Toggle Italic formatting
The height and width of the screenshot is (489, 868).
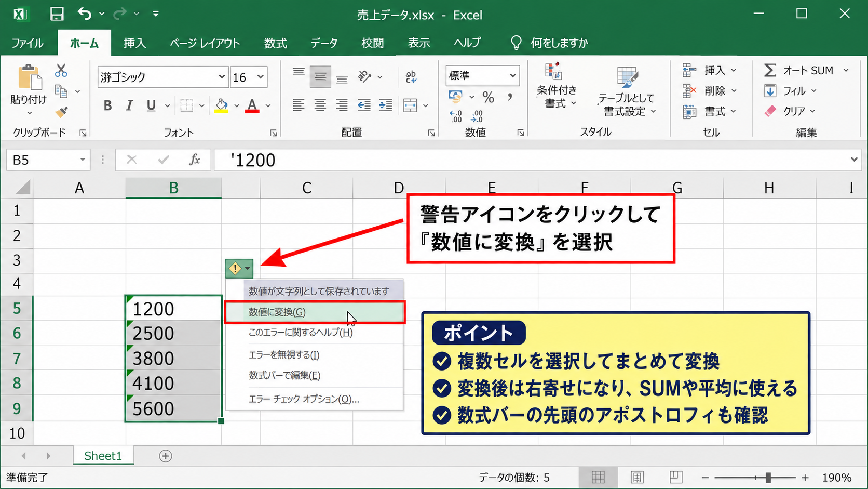coord(129,105)
